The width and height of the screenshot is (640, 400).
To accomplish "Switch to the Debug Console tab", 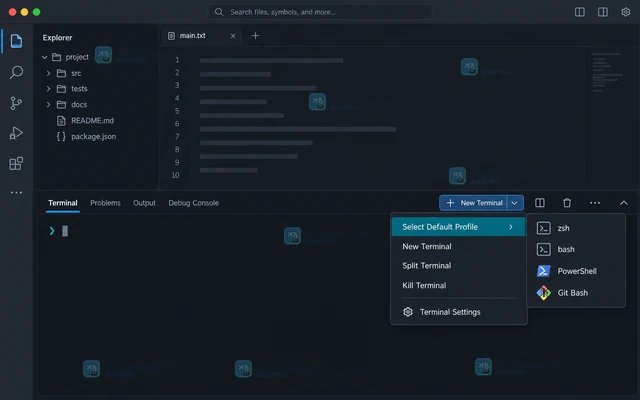I will point(193,203).
